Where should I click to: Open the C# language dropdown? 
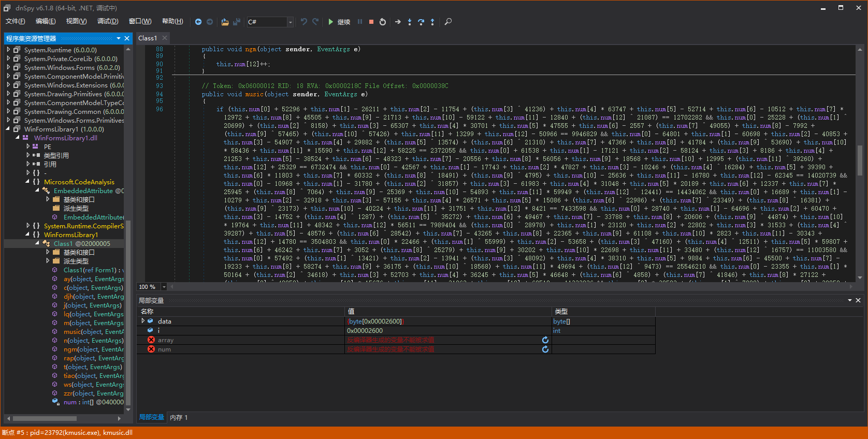[x=290, y=22]
